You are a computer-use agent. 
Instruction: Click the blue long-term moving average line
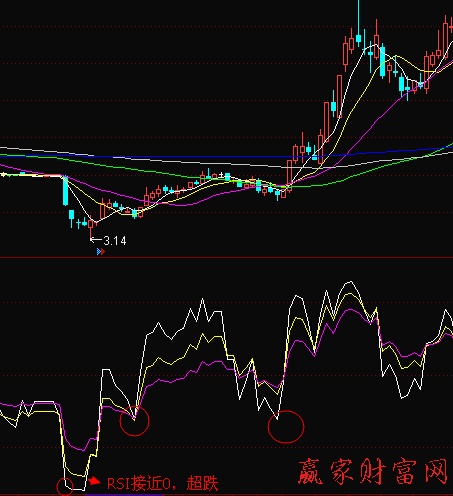pos(200,156)
